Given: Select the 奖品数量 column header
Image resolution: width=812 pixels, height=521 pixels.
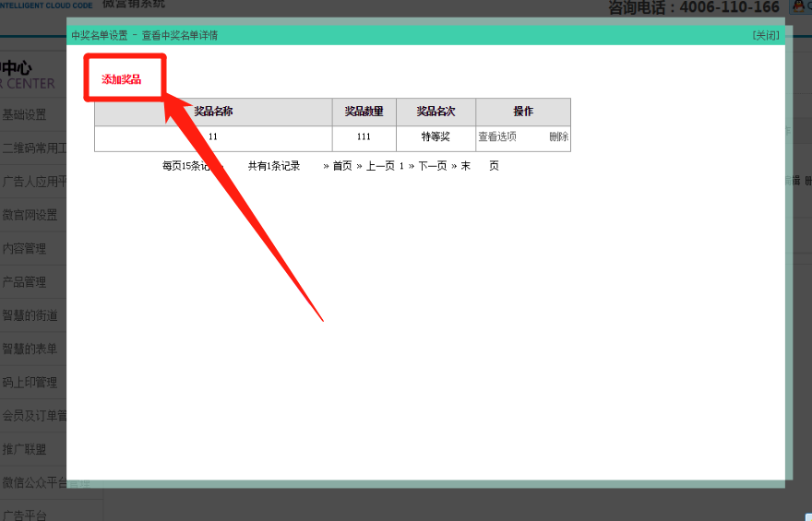Looking at the screenshot, I should 364,112.
